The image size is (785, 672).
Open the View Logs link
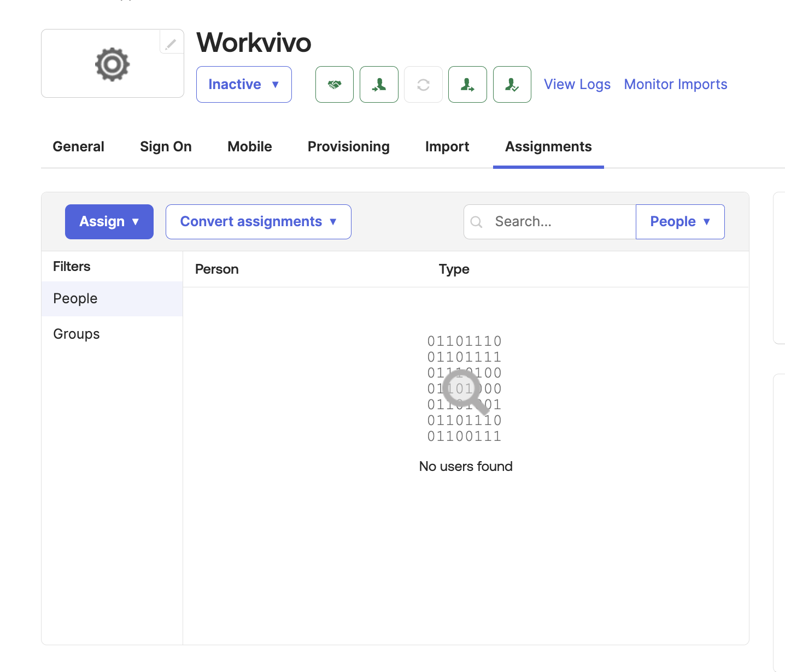click(x=577, y=84)
